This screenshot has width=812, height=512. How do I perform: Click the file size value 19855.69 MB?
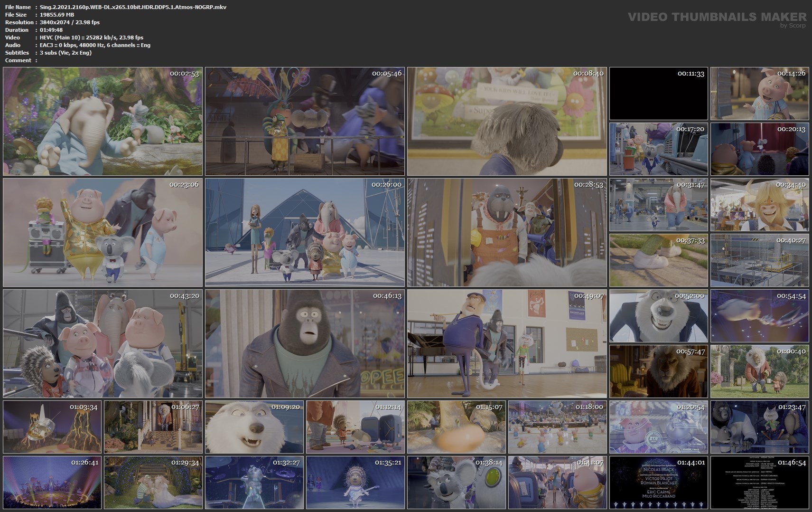click(x=57, y=15)
